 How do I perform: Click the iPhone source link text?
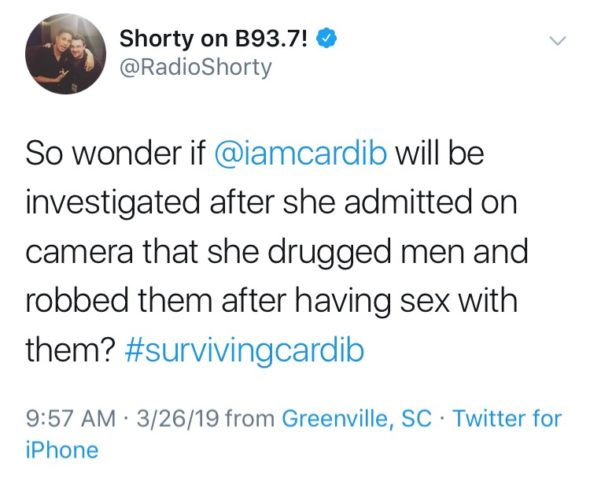(62, 450)
